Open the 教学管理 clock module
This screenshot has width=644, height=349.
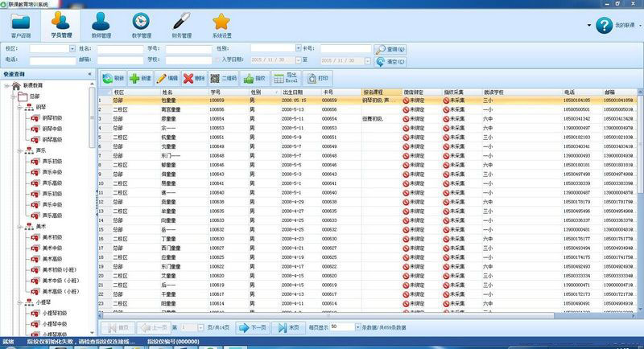point(142,26)
